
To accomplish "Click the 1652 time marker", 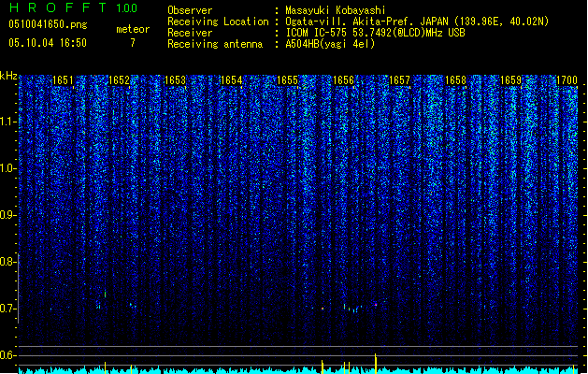I will pos(119,80).
